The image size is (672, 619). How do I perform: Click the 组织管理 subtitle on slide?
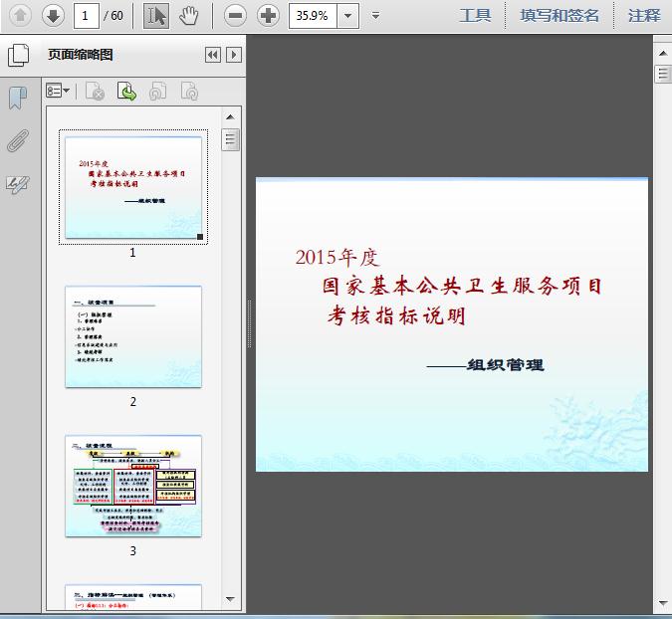[506, 365]
